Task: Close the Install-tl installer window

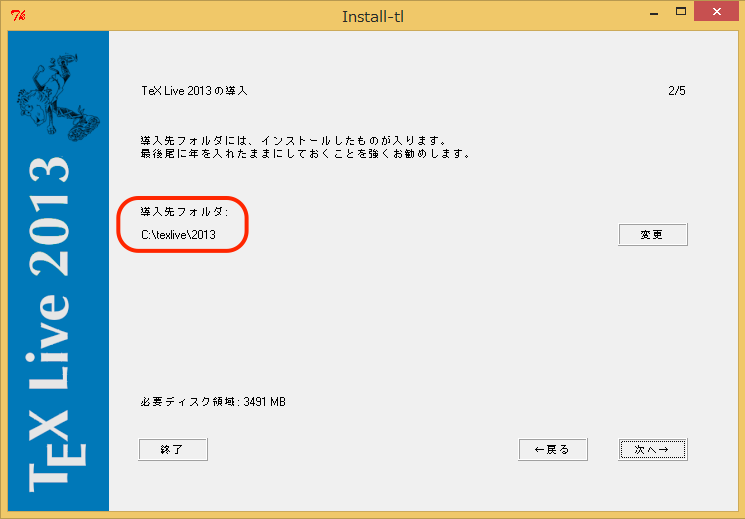Action: coord(718,12)
